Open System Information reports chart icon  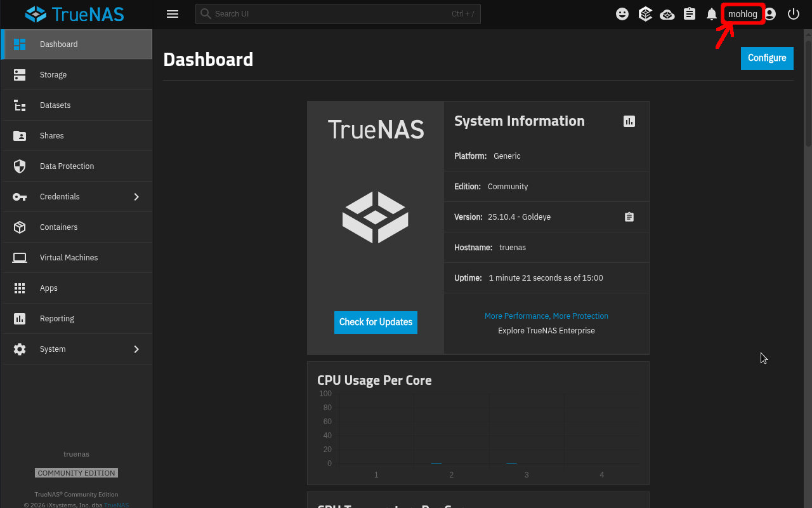click(x=629, y=121)
